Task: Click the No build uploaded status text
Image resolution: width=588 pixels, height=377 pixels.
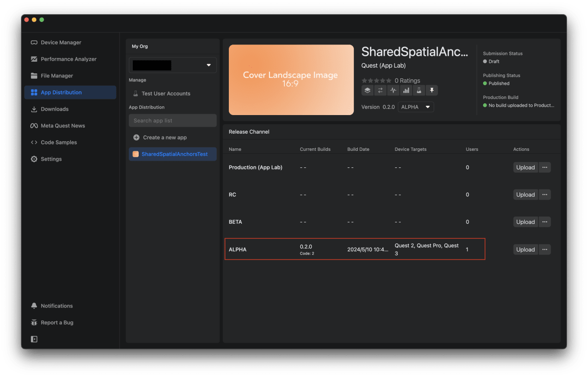Action: click(519, 105)
